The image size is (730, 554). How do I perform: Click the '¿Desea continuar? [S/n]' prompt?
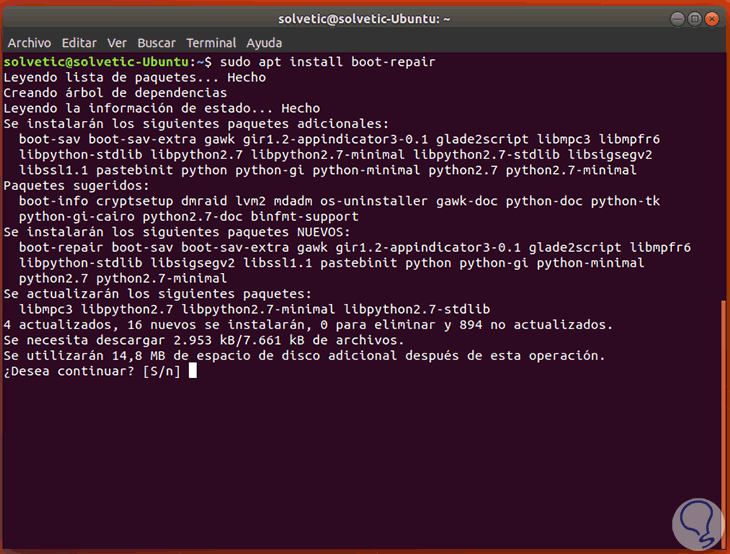[x=92, y=371]
